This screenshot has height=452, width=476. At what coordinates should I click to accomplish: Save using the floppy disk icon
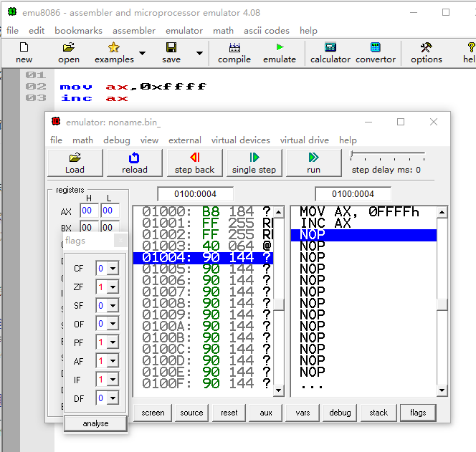[x=171, y=47]
